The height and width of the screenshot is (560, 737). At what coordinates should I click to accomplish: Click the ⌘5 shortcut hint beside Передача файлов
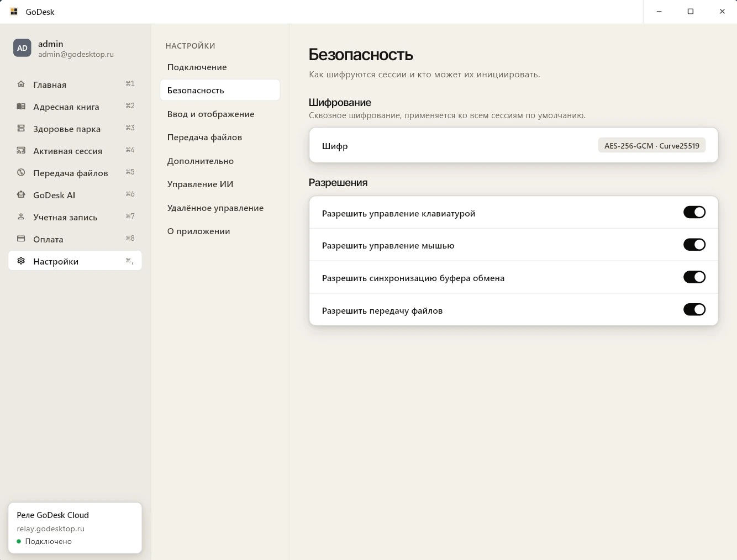[x=130, y=172]
